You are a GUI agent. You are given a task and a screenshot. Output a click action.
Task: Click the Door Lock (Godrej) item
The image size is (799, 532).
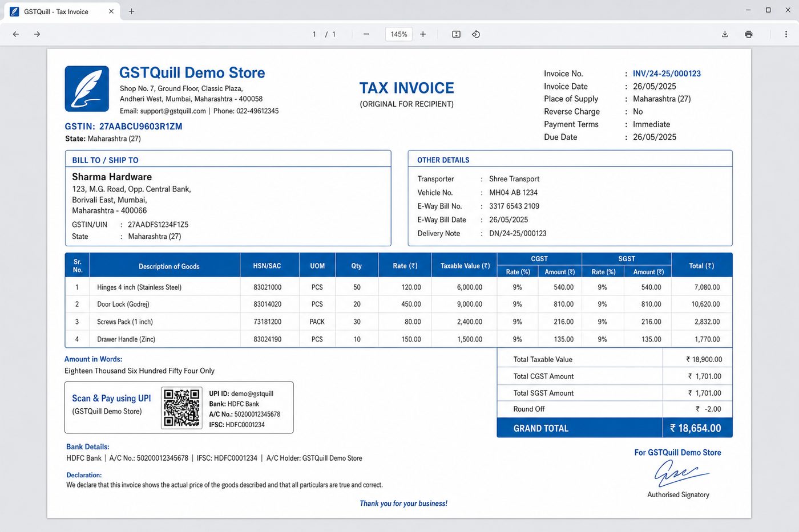123,304
